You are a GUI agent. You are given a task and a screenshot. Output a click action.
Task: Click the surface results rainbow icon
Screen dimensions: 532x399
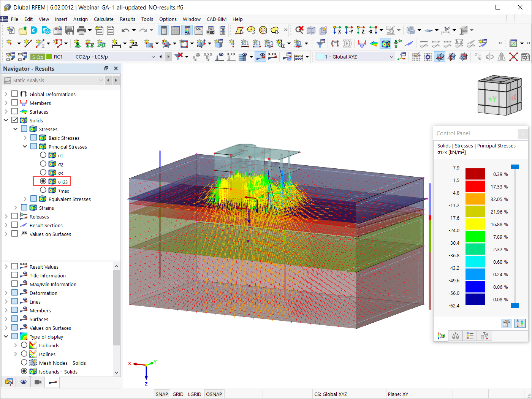[x=374, y=44]
